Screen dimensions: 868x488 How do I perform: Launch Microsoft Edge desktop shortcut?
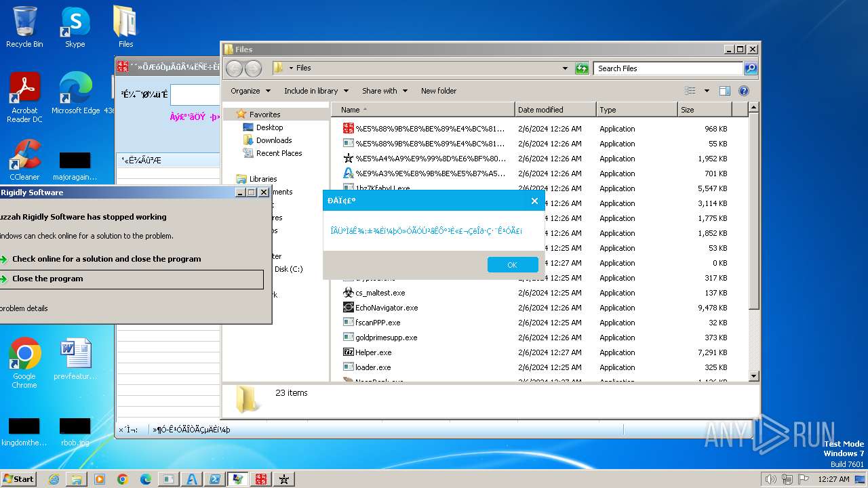pyautogui.click(x=75, y=94)
